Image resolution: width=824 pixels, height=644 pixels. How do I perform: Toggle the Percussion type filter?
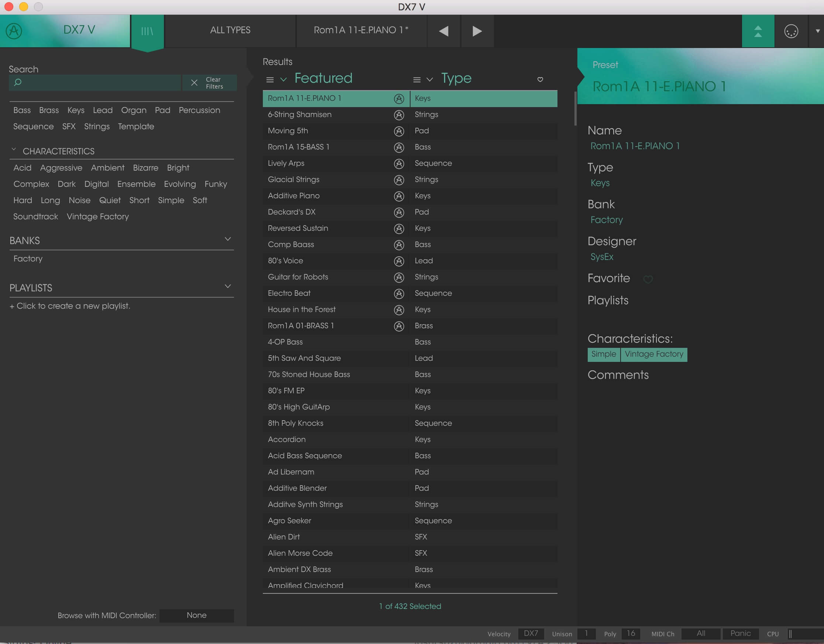(x=199, y=110)
